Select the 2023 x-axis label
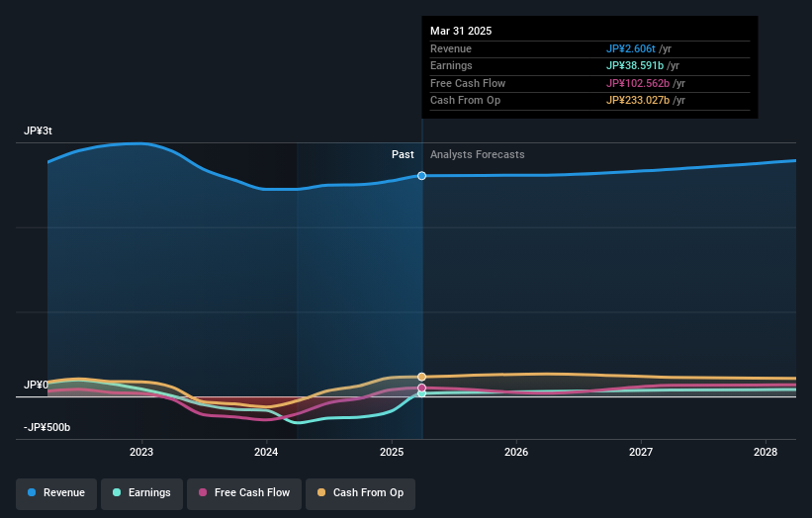 (x=141, y=453)
